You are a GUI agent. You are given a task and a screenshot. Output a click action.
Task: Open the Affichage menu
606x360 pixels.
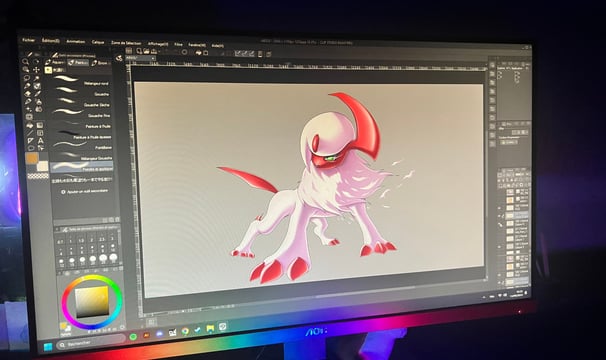158,44
